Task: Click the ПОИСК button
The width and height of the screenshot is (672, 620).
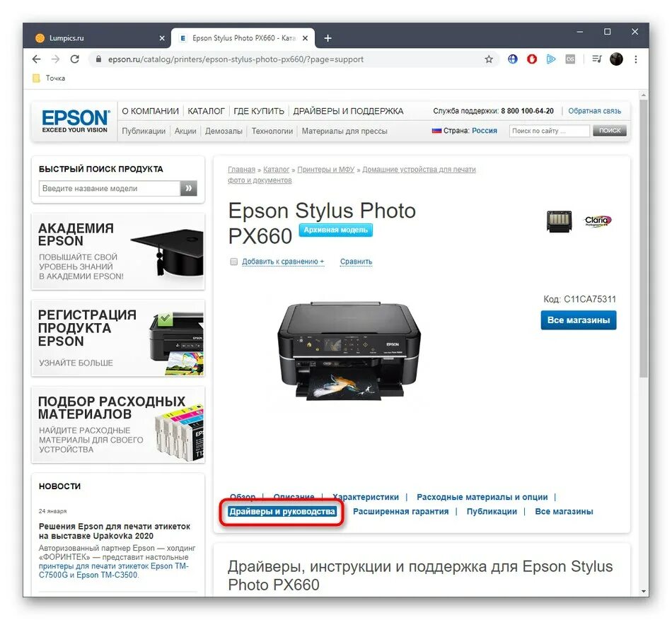Action: tap(610, 131)
